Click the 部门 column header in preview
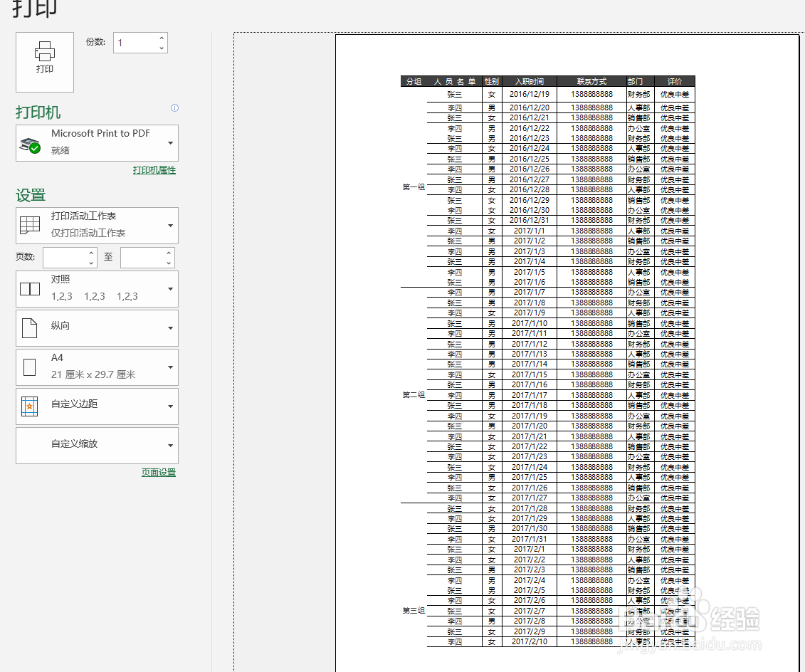 (635, 82)
